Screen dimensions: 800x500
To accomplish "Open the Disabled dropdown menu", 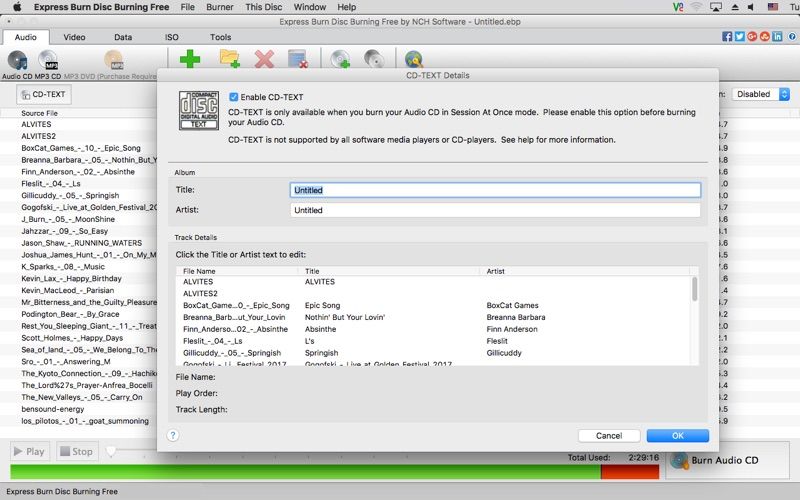I will [x=761, y=94].
